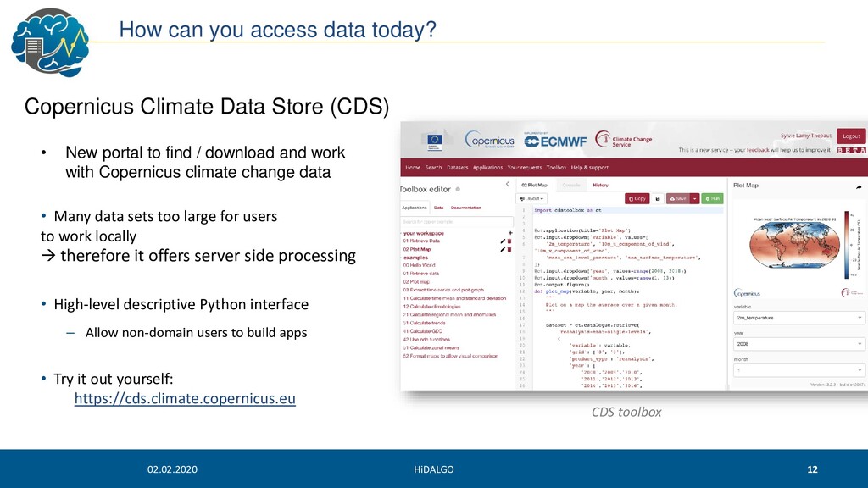Open example Format maps to allow visual comparison

click(451, 357)
